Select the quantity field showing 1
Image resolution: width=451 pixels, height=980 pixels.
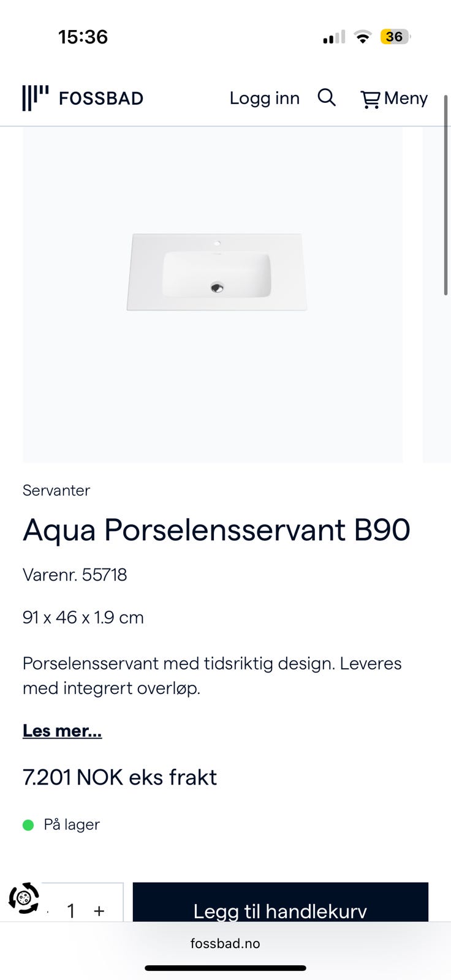click(x=71, y=911)
